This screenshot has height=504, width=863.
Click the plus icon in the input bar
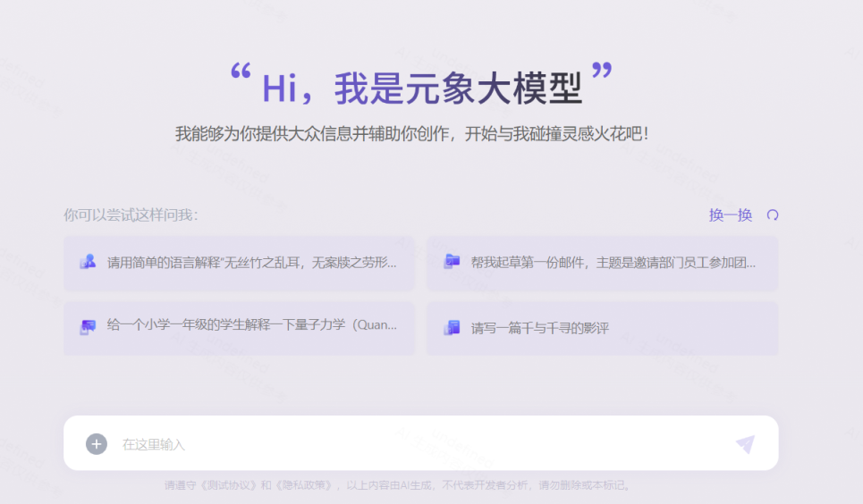click(x=97, y=444)
